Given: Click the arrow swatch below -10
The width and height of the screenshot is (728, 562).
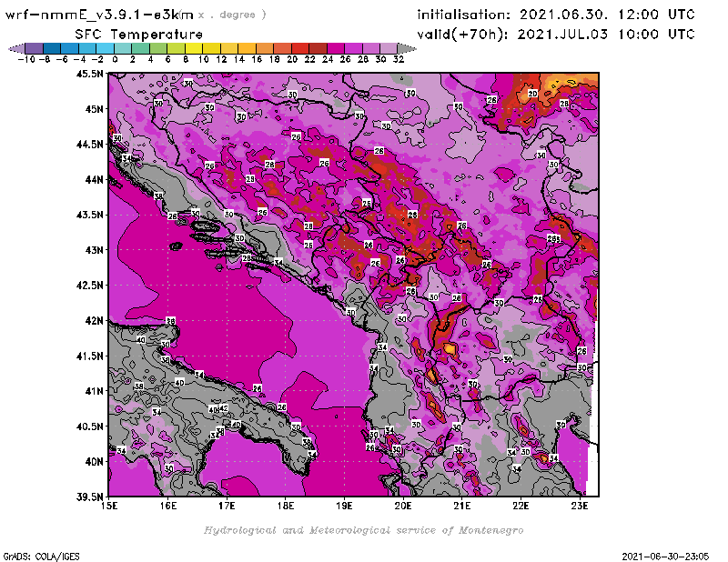Looking at the screenshot, I should 16,48.
